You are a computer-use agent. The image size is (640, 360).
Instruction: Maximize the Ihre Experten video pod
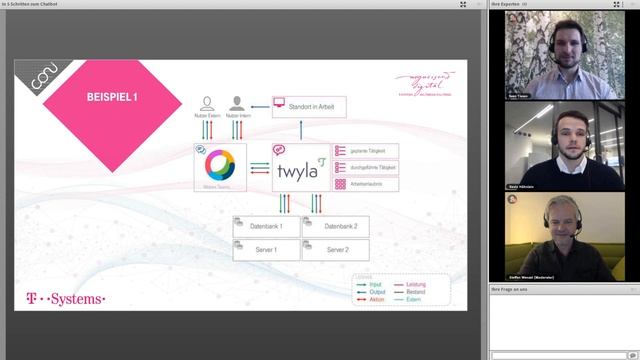coord(616,4)
